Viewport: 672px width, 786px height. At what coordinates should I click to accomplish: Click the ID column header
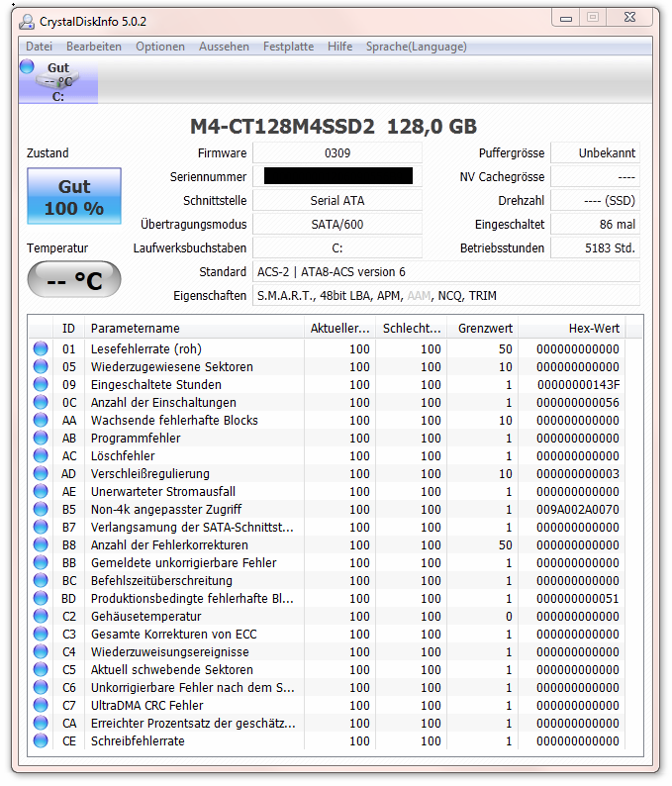(x=68, y=329)
